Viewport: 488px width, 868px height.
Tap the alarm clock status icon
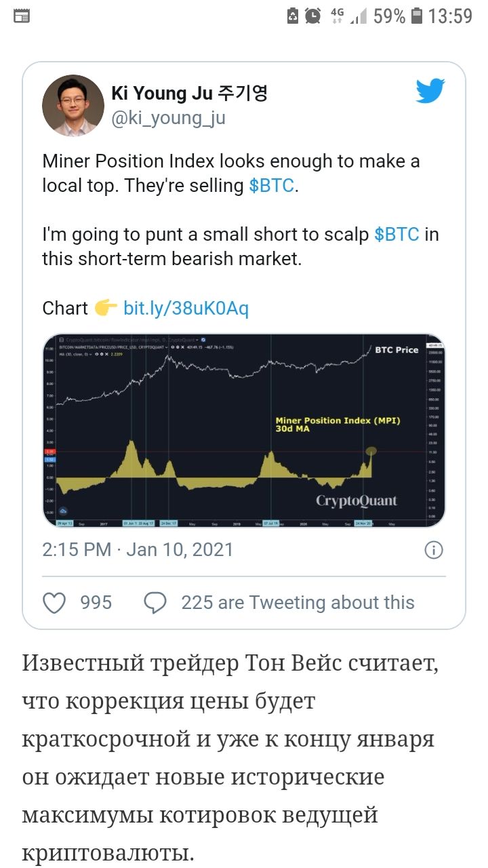click(312, 16)
